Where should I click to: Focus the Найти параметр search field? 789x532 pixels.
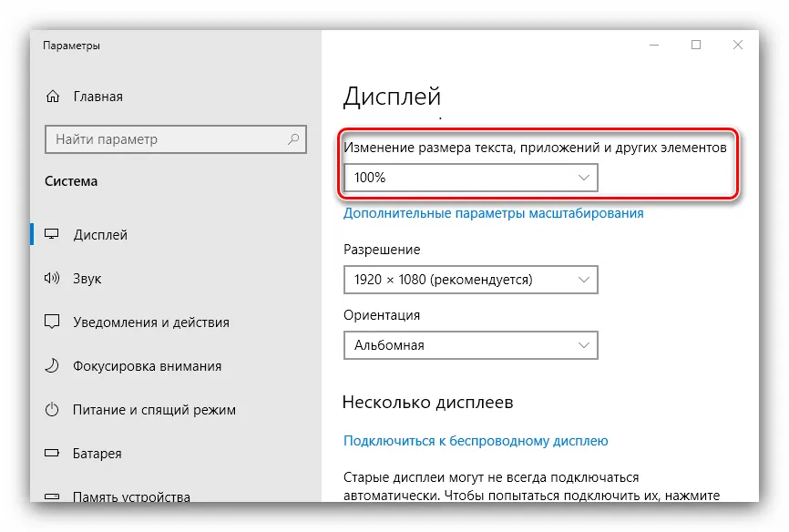coord(176,139)
